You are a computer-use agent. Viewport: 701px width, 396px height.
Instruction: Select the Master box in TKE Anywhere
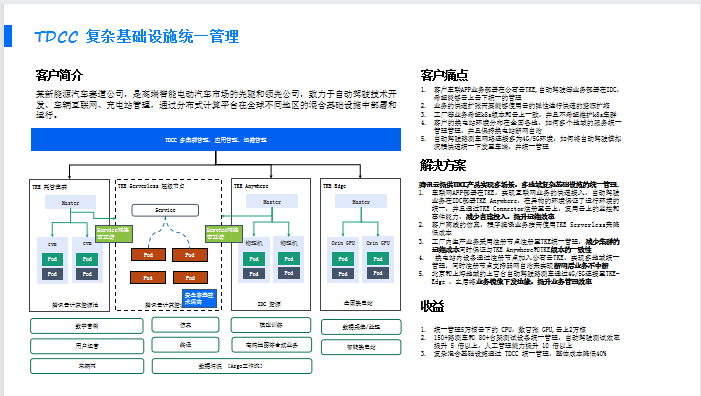point(272,202)
